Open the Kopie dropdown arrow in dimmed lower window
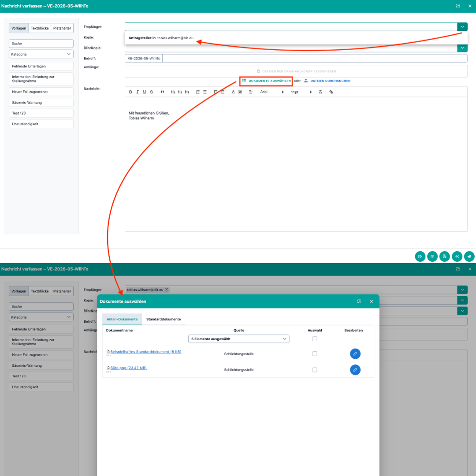Viewport: 476px width, 476px height. [x=462, y=300]
